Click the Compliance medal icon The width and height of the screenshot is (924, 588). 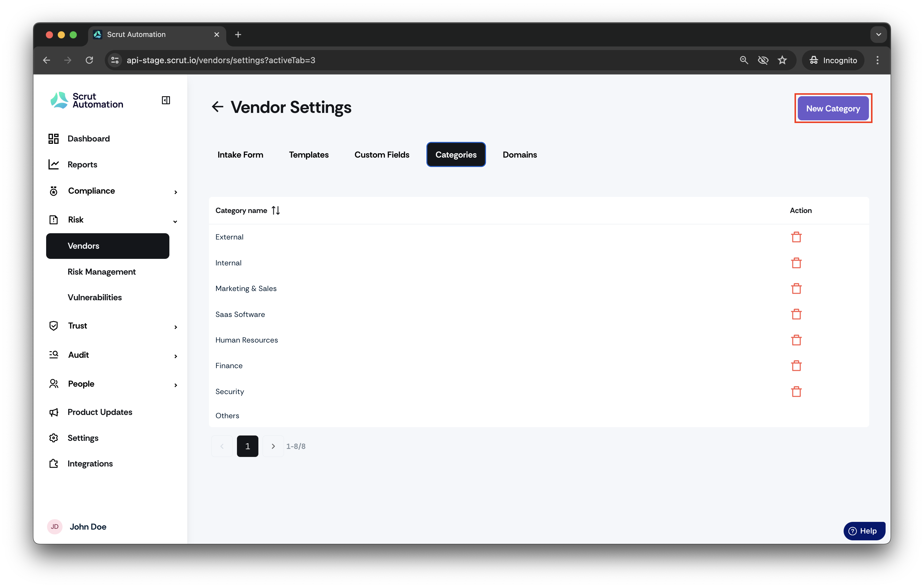[54, 191]
